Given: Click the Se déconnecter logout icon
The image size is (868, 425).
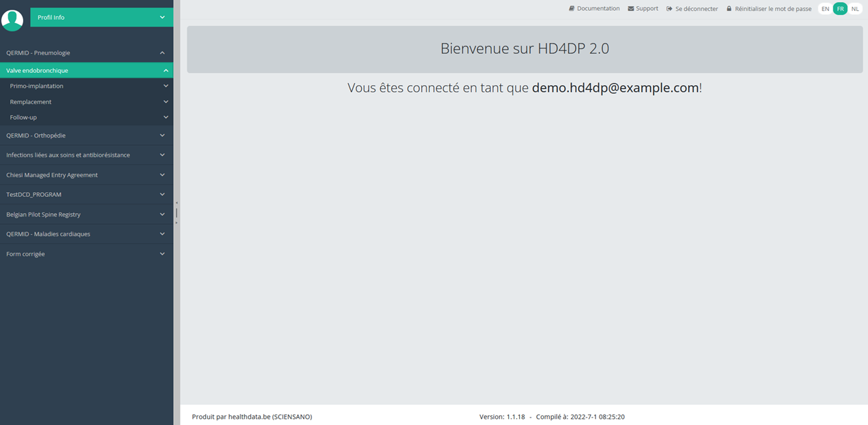Looking at the screenshot, I should click(670, 9).
